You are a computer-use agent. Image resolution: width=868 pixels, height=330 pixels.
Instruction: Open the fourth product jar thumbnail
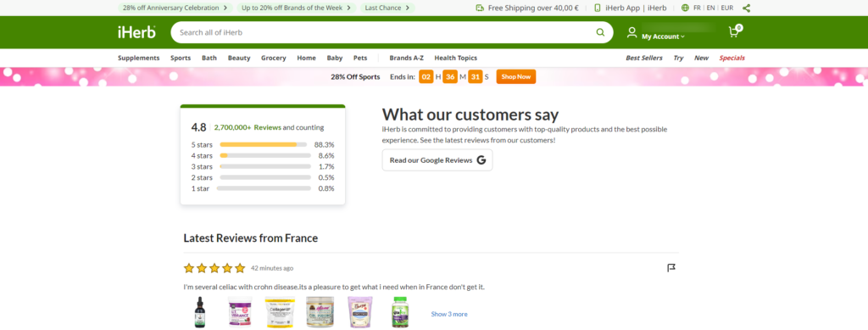coord(320,313)
